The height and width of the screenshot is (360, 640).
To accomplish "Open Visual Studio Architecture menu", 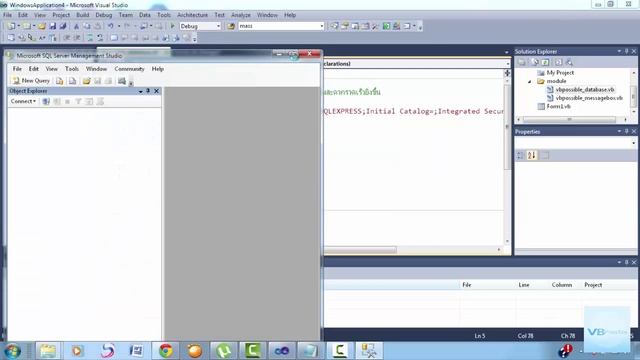I will pyautogui.click(x=192, y=15).
